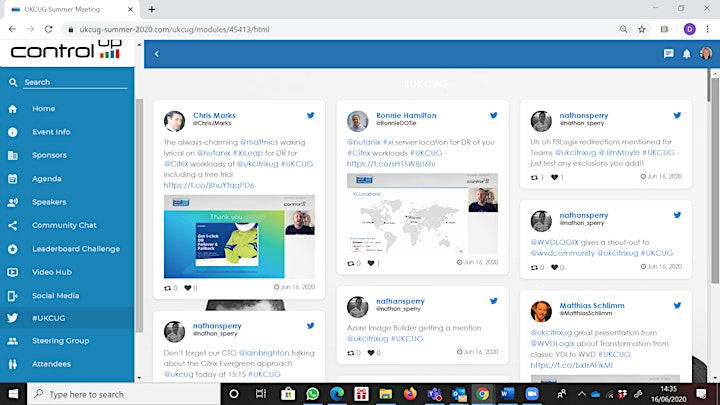Image resolution: width=720 pixels, height=405 pixels.
Task: Open the Chrome three-dot menu
Action: click(708, 29)
